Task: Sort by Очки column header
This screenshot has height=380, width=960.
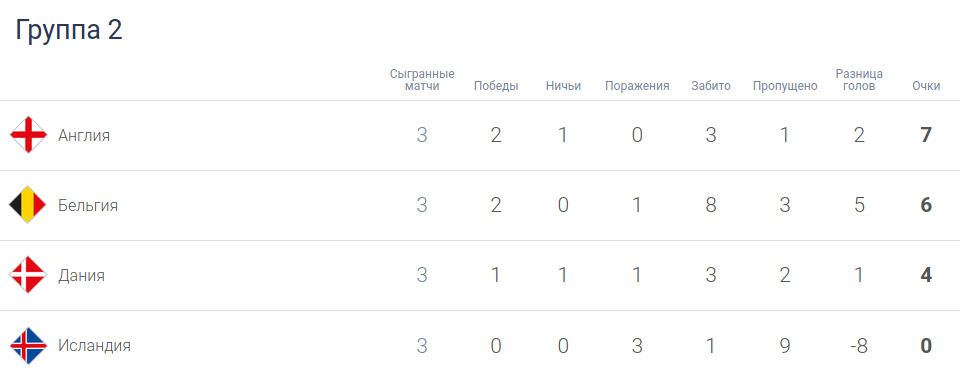Action: 926,86
